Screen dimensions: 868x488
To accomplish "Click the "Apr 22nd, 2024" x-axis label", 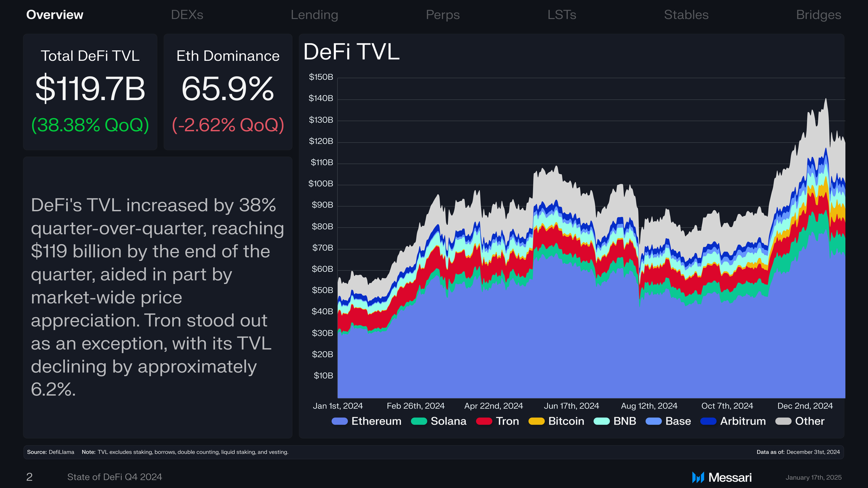I will [494, 406].
